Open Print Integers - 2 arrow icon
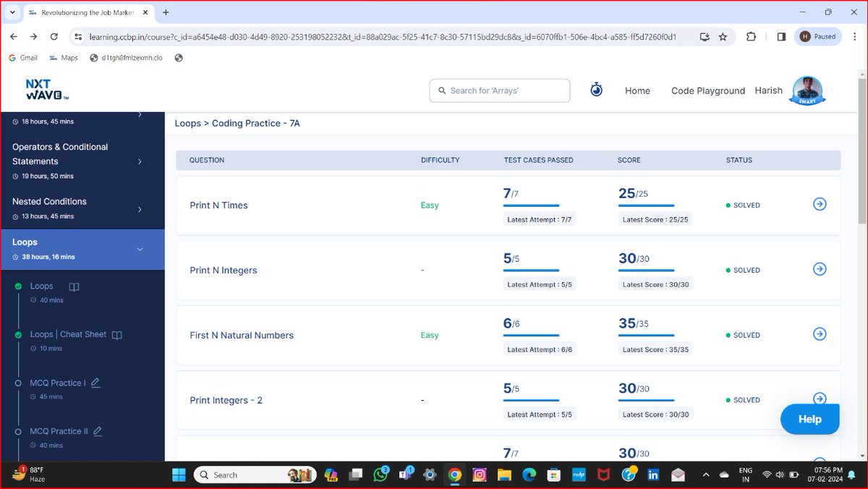Image resolution: width=868 pixels, height=489 pixels. 820,399
